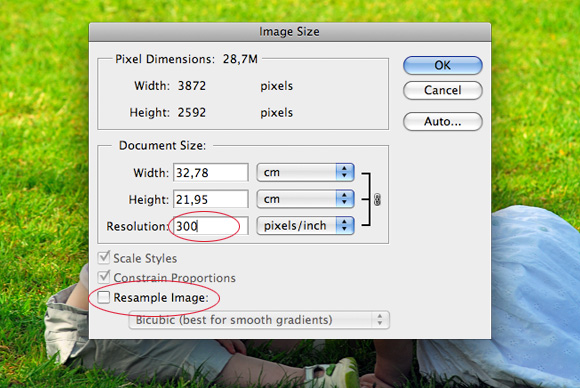Click the constrain proportions chain link icon
The image size is (580, 388).
coord(377,200)
